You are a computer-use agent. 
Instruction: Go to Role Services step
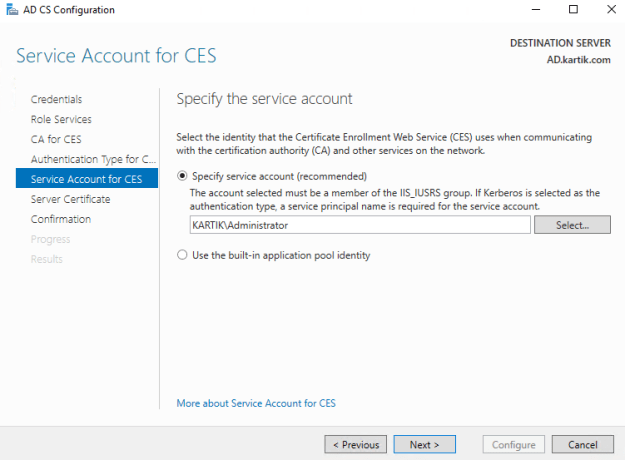61,119
